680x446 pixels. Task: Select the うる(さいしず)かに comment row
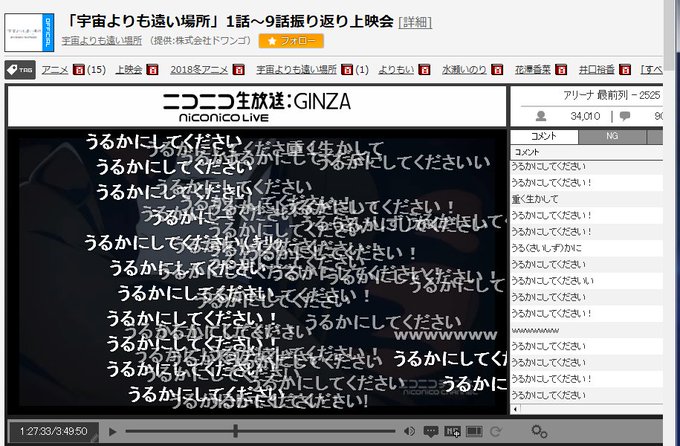(586, 248)
